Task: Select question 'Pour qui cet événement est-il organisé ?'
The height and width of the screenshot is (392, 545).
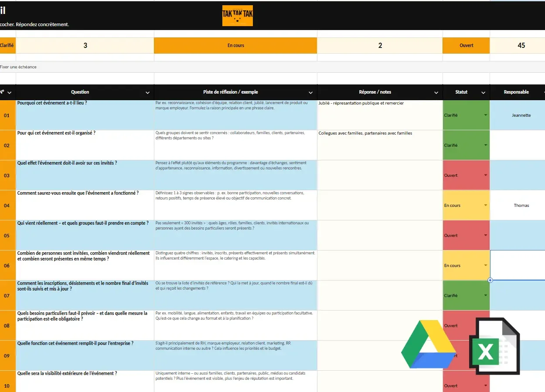Action: click(56, 133)
